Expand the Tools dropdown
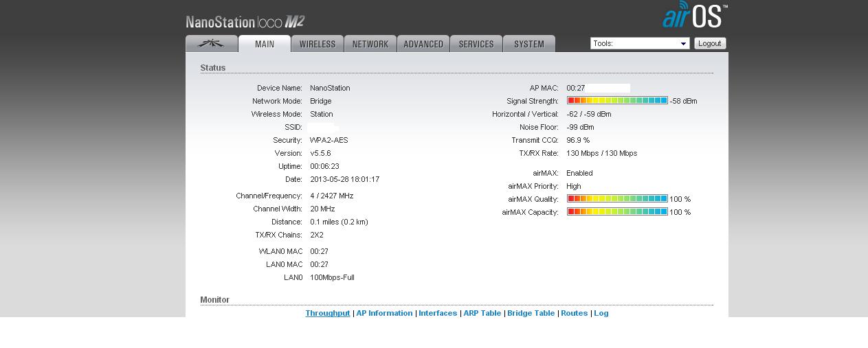 [639, 43]
